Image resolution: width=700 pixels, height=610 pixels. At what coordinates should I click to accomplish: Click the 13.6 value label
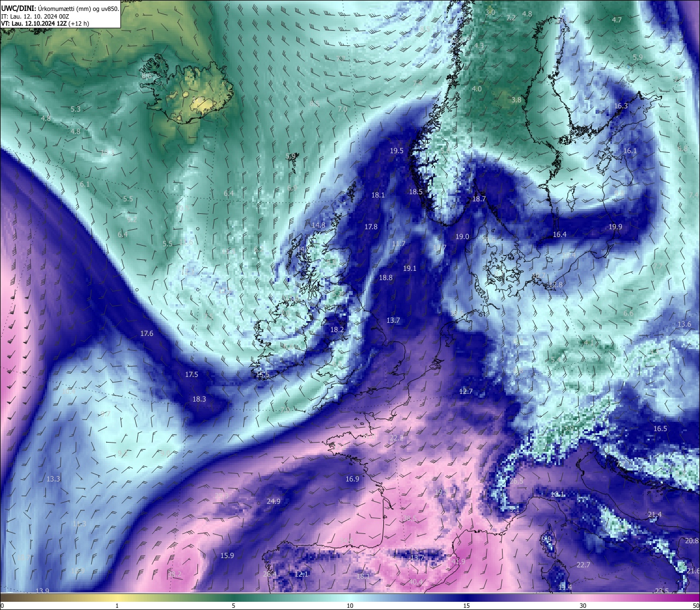pyautogui.click(x=684, y=324)
